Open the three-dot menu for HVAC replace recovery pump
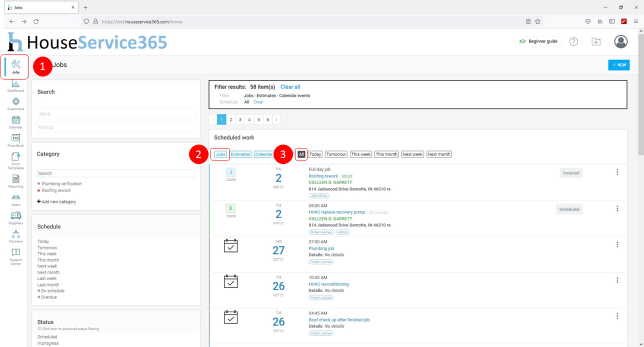The width and height of the screenshot is (644, 347). [617, 208]
